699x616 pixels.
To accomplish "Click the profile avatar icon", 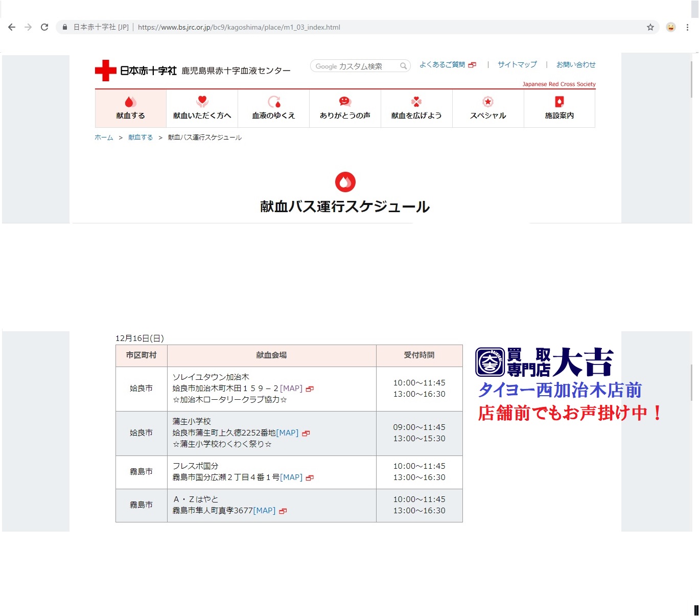I will pyautogui.click(x=670, y=27).
